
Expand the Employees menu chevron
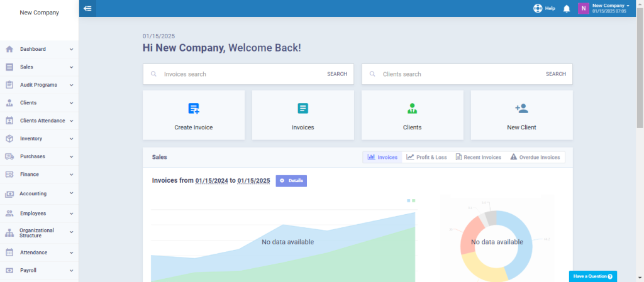72,214
